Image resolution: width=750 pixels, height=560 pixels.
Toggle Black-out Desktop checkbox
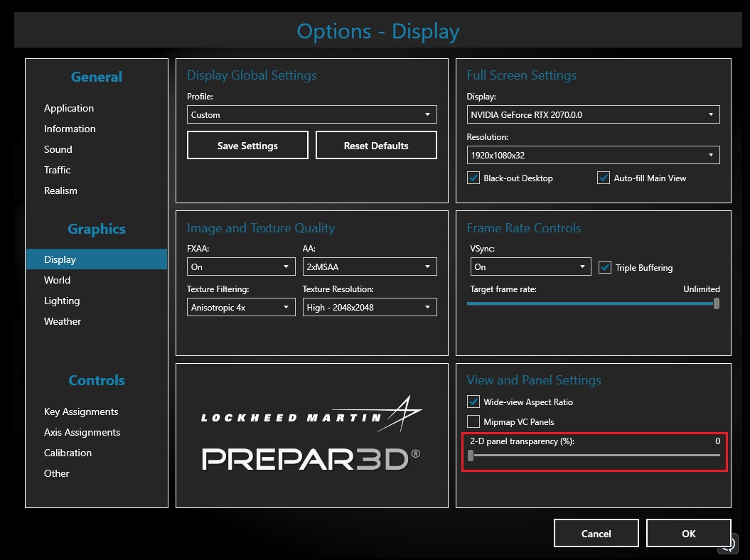(x=473, y=178)
